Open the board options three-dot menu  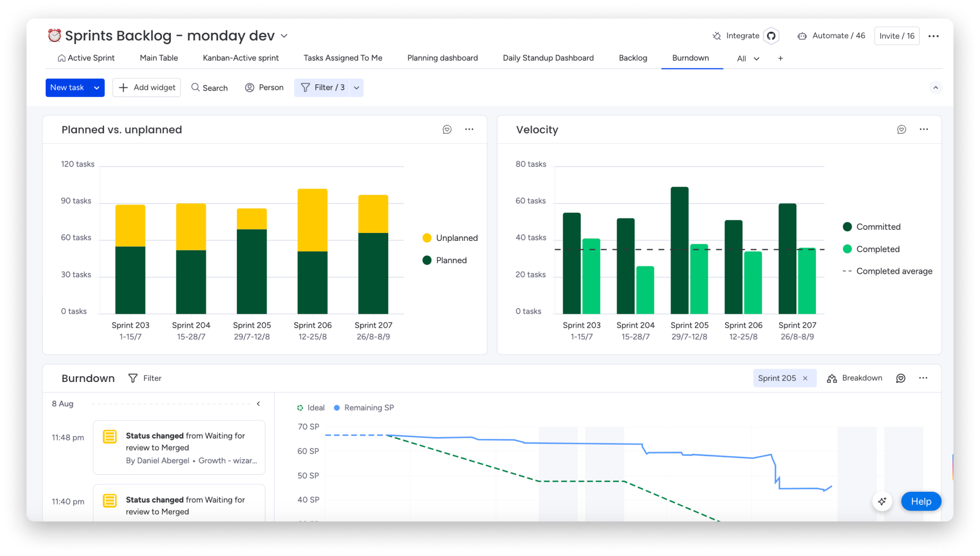tap(933, 36)
